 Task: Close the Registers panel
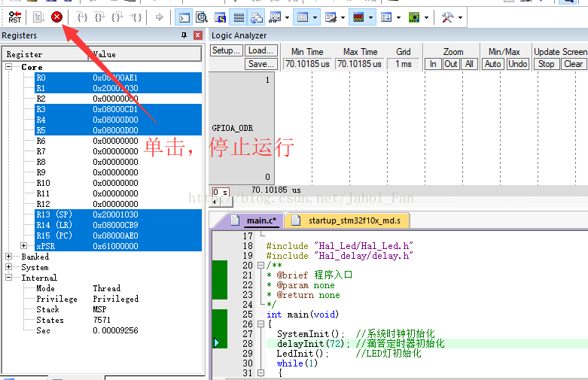coord(198,35)
